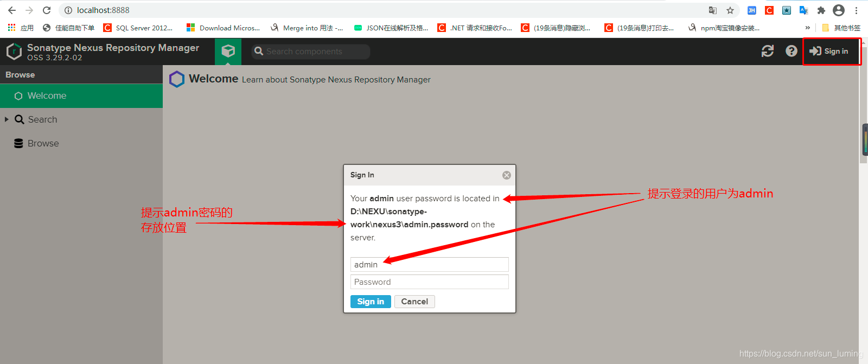Open the JSON在线解析及格 bookmark
This screenshot has height=364, width=868.
point(391,28)
